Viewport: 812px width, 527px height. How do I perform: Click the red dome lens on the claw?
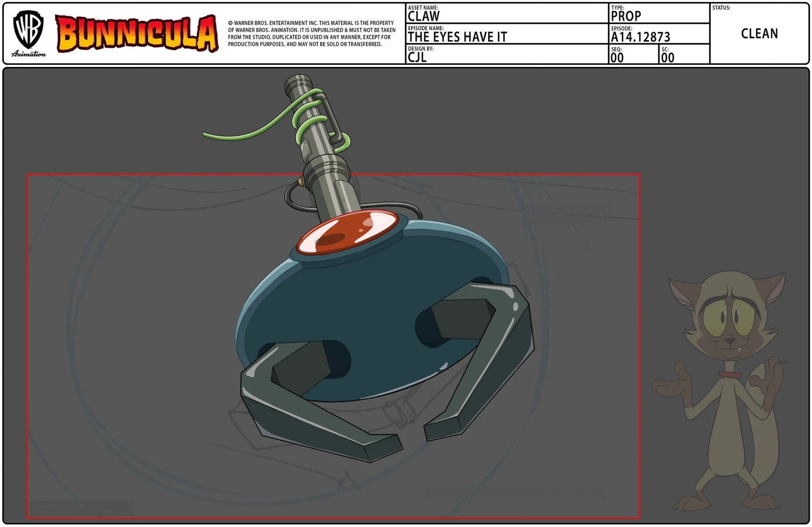pyautogui.click(x=347, y=232)
